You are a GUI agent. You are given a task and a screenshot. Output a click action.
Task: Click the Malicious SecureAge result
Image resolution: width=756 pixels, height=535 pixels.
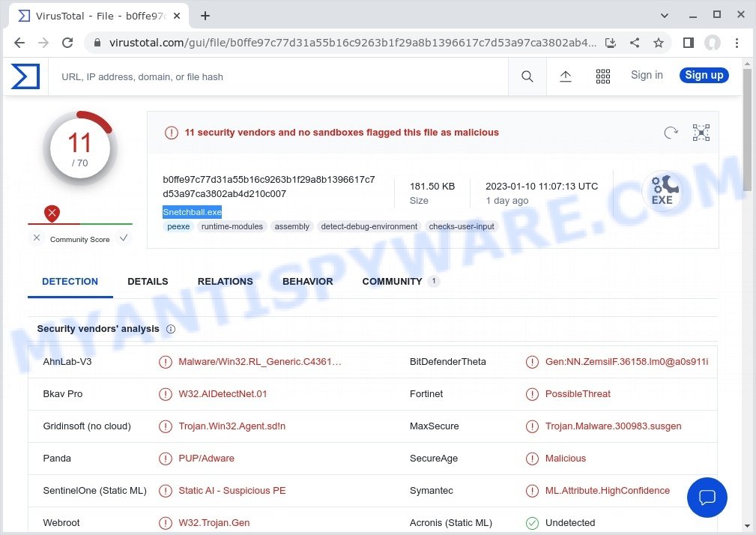(x=566, y=459)
